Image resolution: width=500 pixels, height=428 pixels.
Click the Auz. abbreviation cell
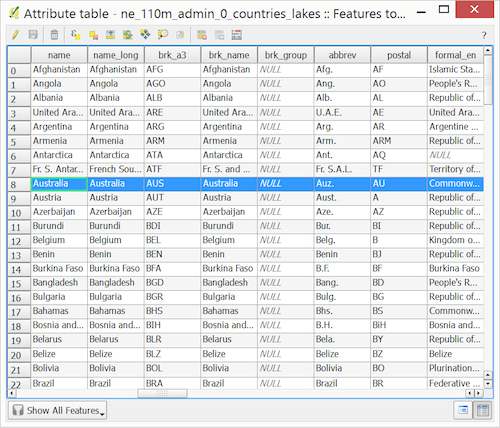click(342, 184)
